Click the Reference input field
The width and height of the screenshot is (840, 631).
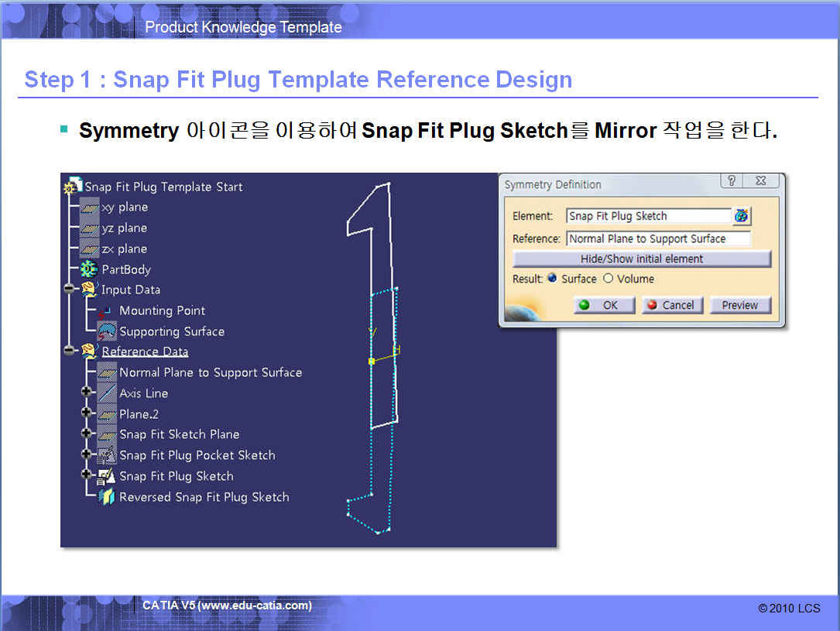(x=658, y=238)
